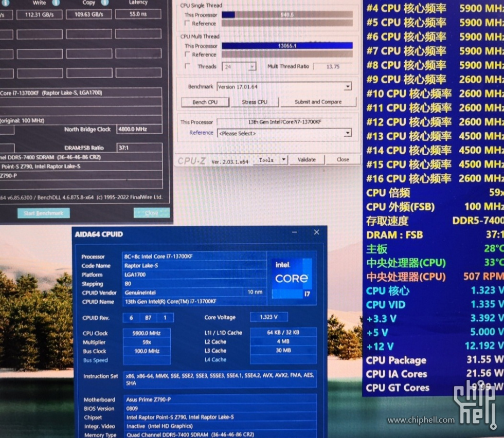The width and height of the screenshot is (504, 438).
Task: Expand the arrow next to CPU-Z Tools
Action: 283,159
